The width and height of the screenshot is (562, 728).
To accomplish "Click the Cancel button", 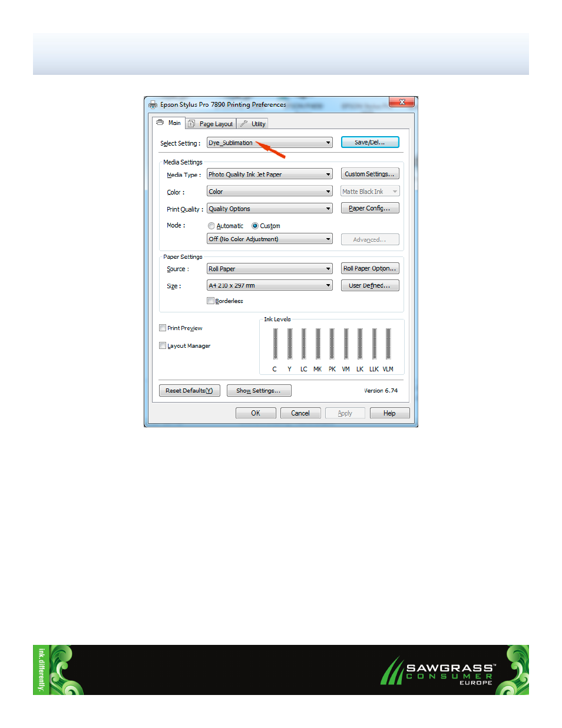I will (300, 413).
